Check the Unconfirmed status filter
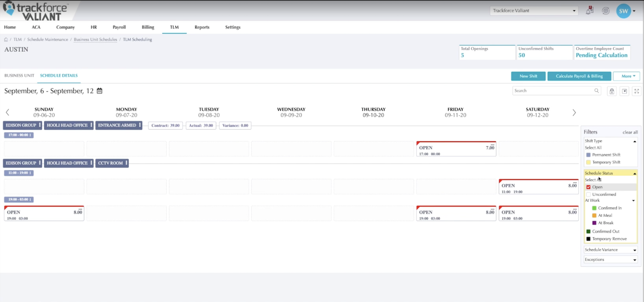Image resolution: width=644 pixels, height=302 pixels. (588, 195)
